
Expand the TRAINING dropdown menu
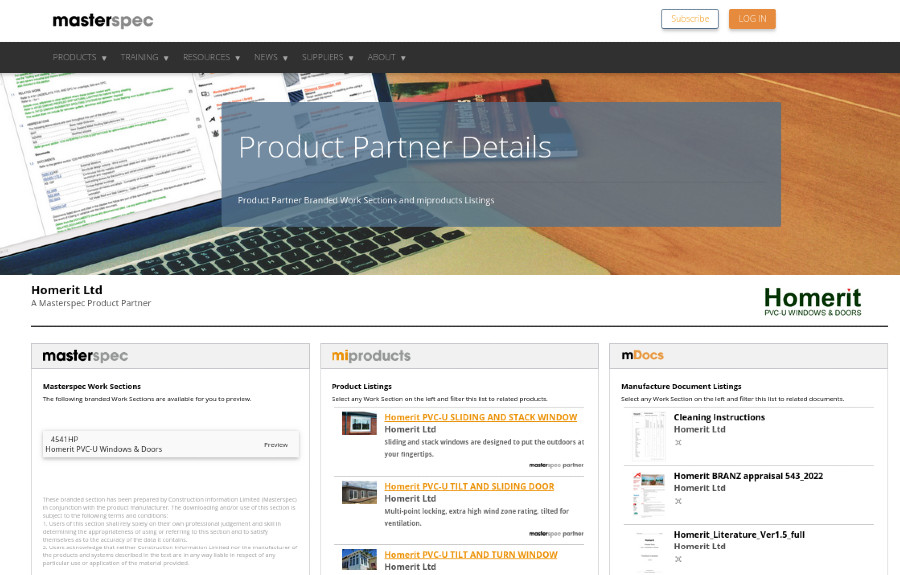click(144, 58)
